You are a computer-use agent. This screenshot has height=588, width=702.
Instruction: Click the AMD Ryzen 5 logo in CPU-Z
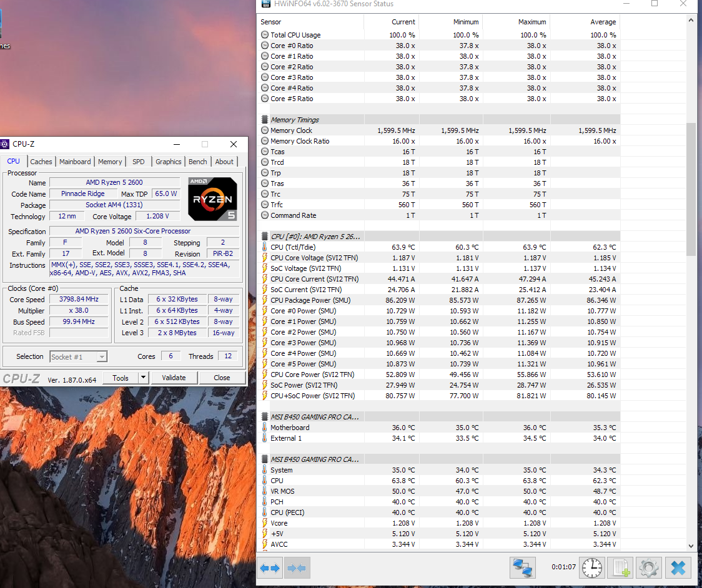(x=212, y=199)
